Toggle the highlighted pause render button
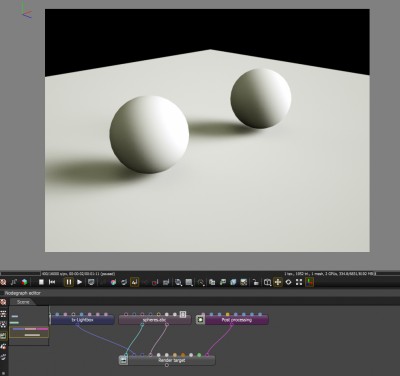The image size is (400, 376). (x=69, y=282)
